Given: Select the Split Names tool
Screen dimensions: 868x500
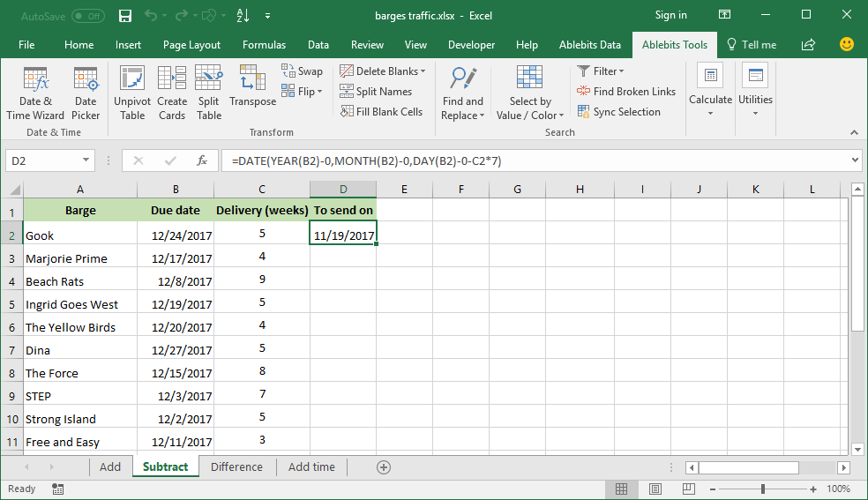Looking at the screenshot, I should click(376, 91).
